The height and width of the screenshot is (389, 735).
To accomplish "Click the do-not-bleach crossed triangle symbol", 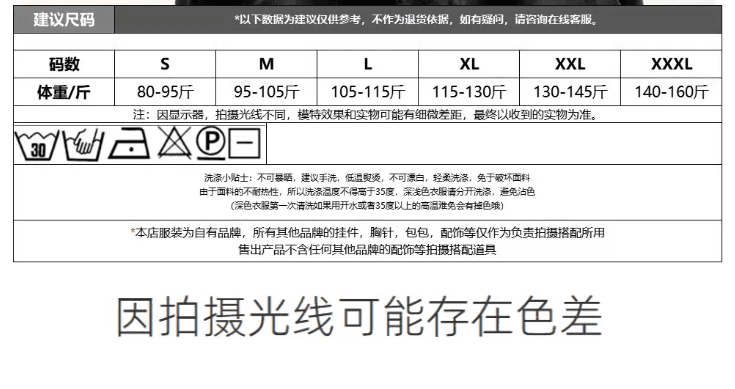I will 174,142.
